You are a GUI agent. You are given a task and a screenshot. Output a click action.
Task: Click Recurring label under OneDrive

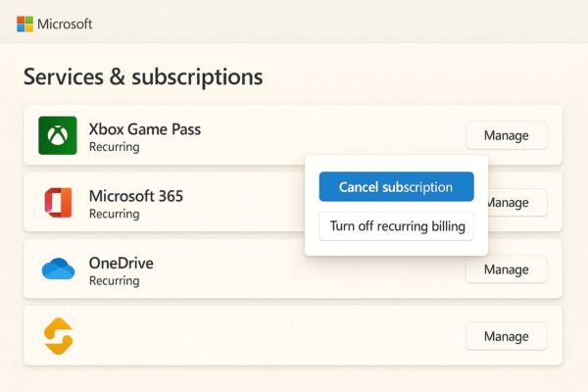[x=115, y=280]
